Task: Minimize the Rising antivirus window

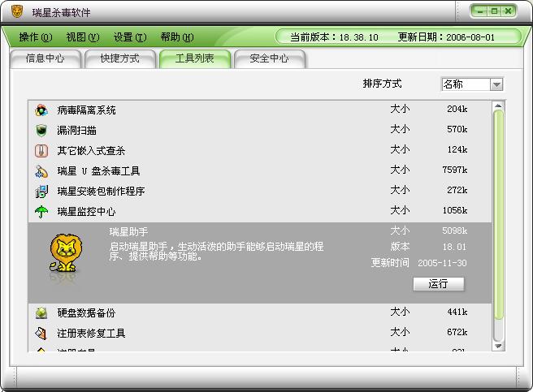Action: 480,11
